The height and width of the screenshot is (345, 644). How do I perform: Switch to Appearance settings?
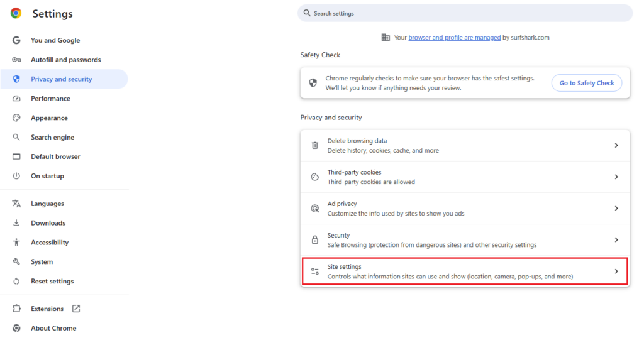[64, 118]
